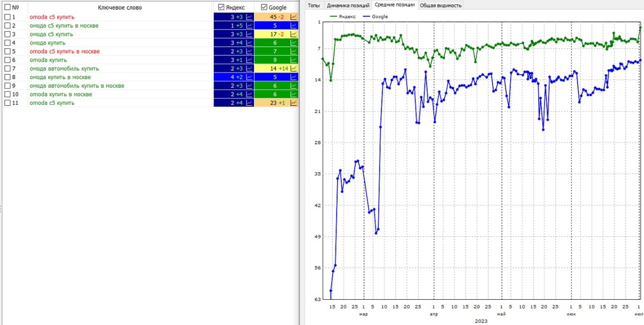Tick the checkbox for keyword row 5
The width and height of the screenshot is (644, 325).
tap(8, 52)
